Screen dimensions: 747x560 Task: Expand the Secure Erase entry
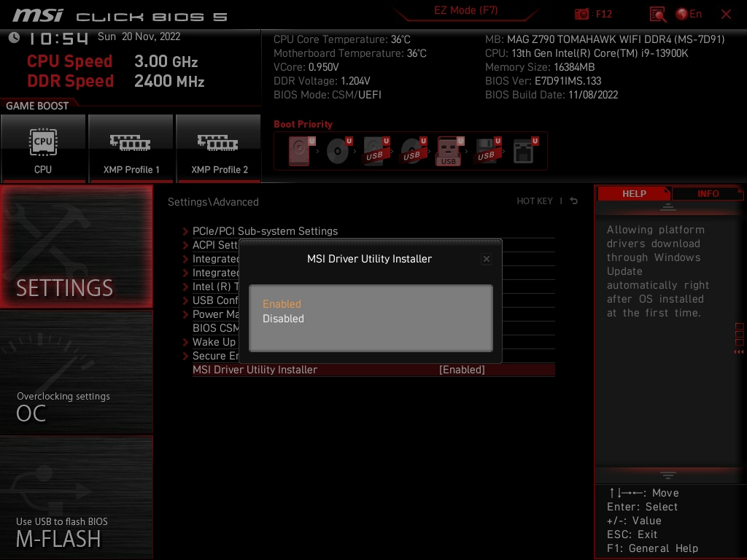click(x=215, y=356)
